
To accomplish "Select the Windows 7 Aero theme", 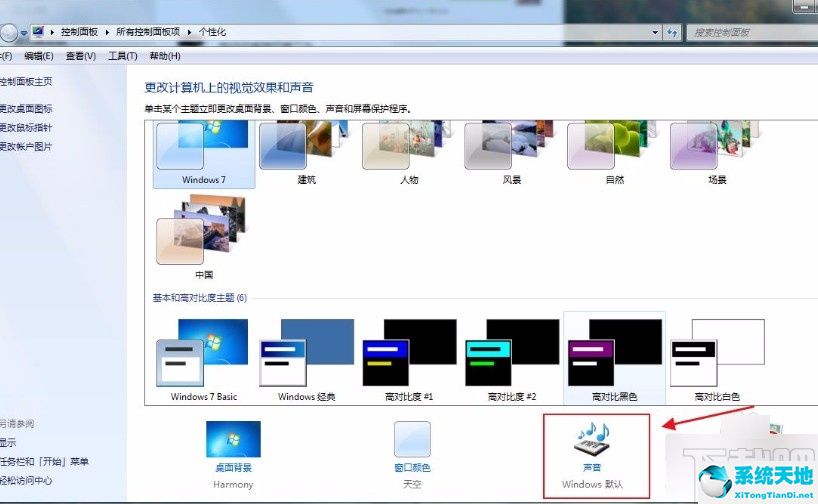I will click(204, 154).
